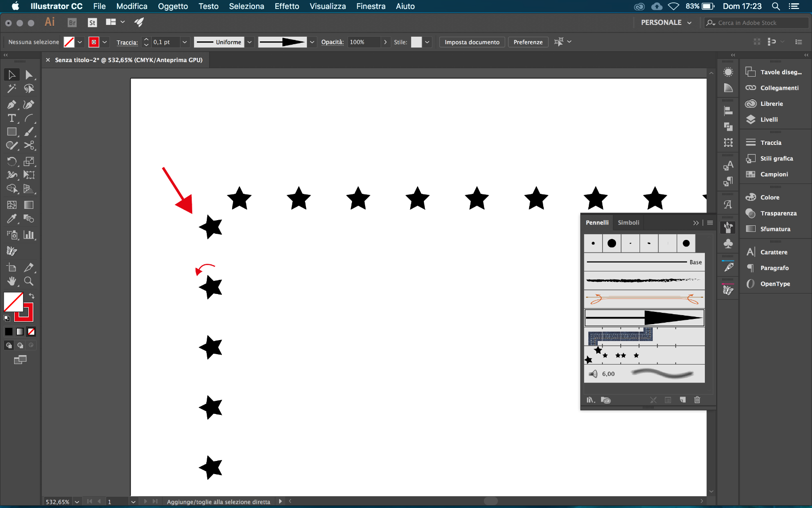Enable Draw Normal mode
Screen dimensions: 812x508
click(8, 345)
